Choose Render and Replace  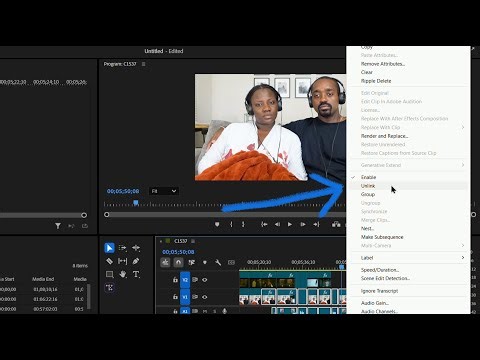(x=407, y=136)
